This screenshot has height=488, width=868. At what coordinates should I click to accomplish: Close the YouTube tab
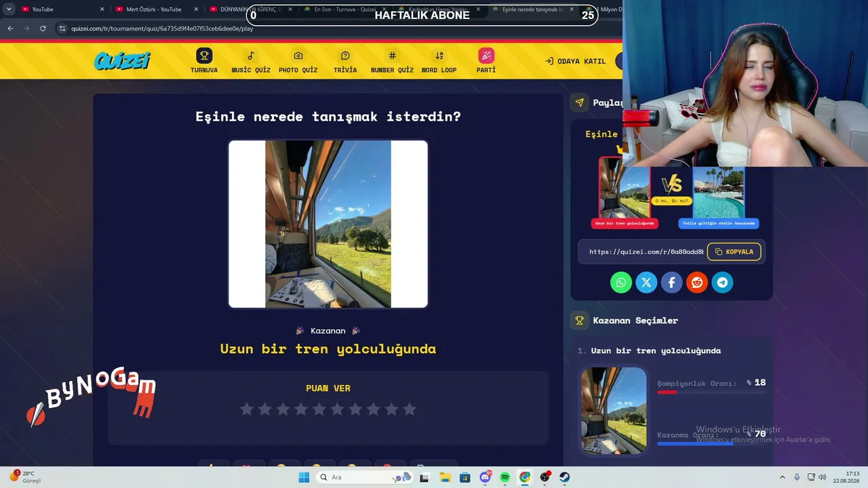102,9
